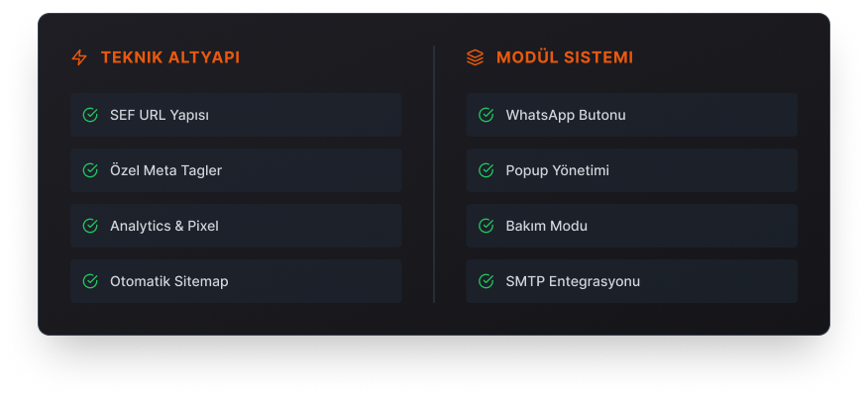The height and width of the screenshot is (398, 868).
Task: Click the check icon for Otomatik Sitemap
Action: [90, 281]
